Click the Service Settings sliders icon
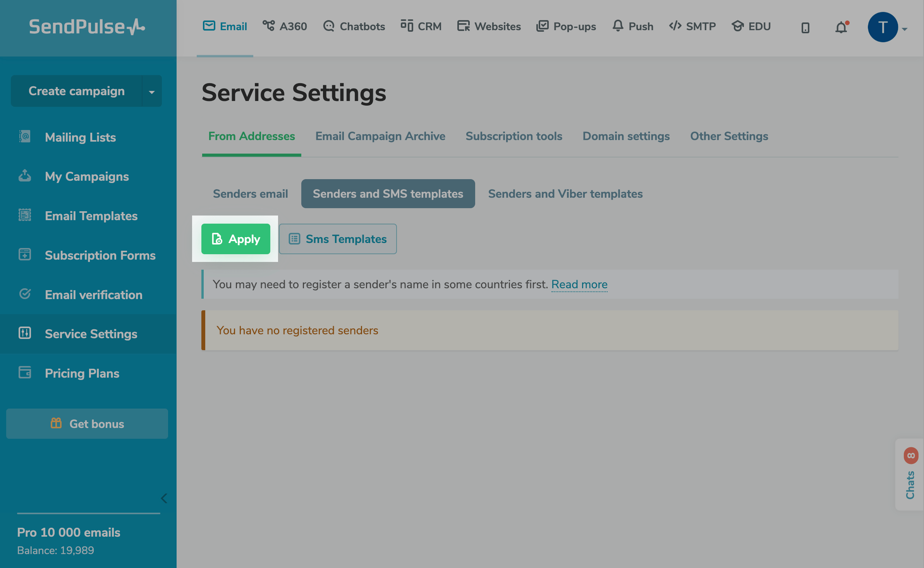 coord(25,333)
